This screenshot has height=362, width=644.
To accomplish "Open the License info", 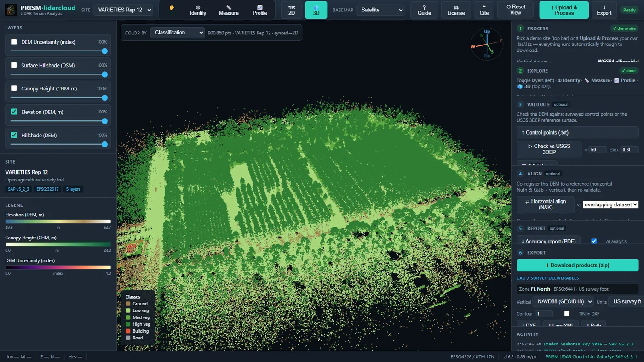I will pyautogui.click(x=456, y=10).
